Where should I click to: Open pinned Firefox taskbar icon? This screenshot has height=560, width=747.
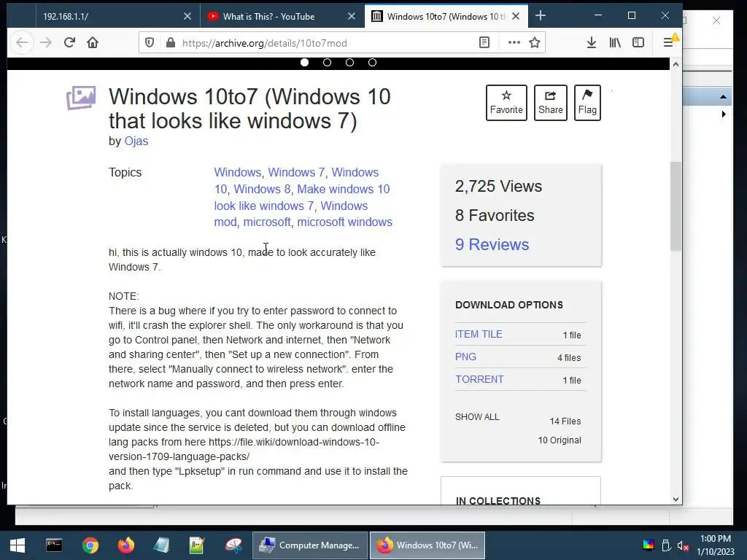coord(126,545)
